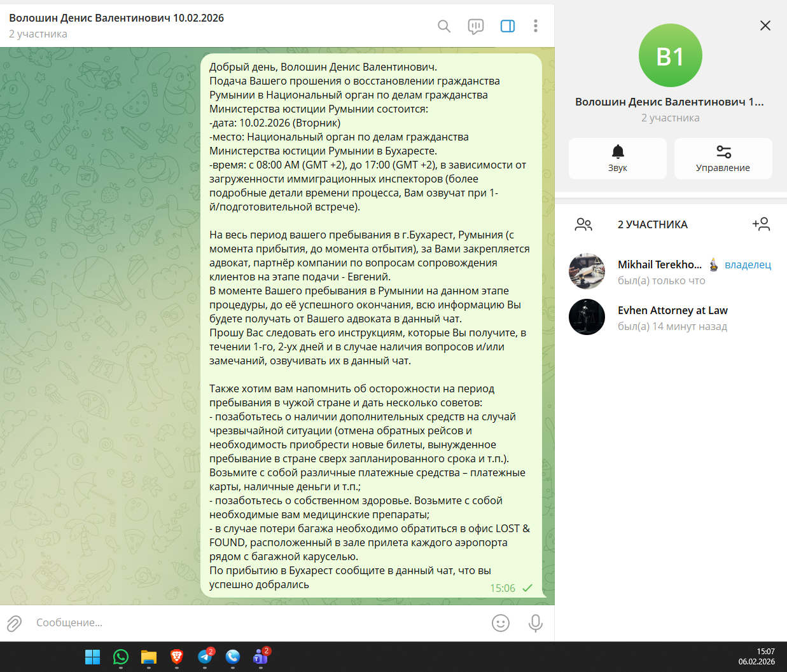Toggle the right info sidebar panel
The height and width of the screenshot is (672, 787).
(508, 26)
